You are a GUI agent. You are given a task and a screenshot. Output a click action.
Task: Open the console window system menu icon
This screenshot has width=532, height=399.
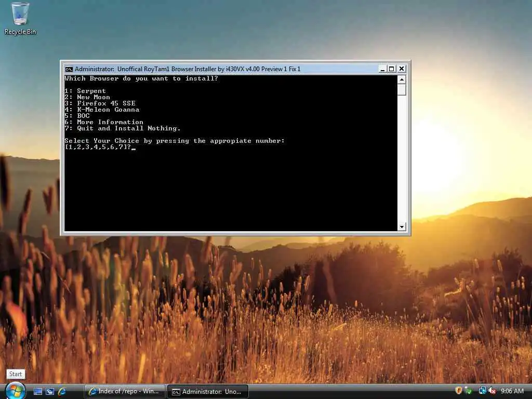(x=69, y=69)
